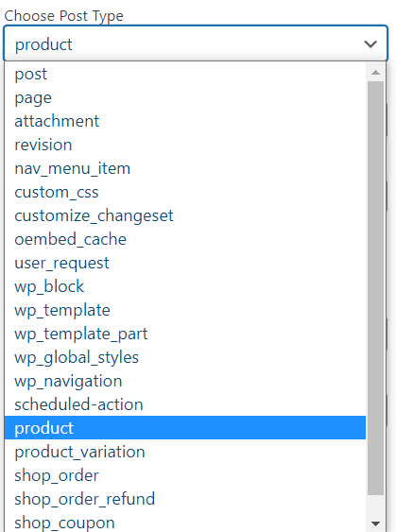396x532 pixels.
Task: Click the scrollbar down arrow
Action: click(x=375, y=523)
